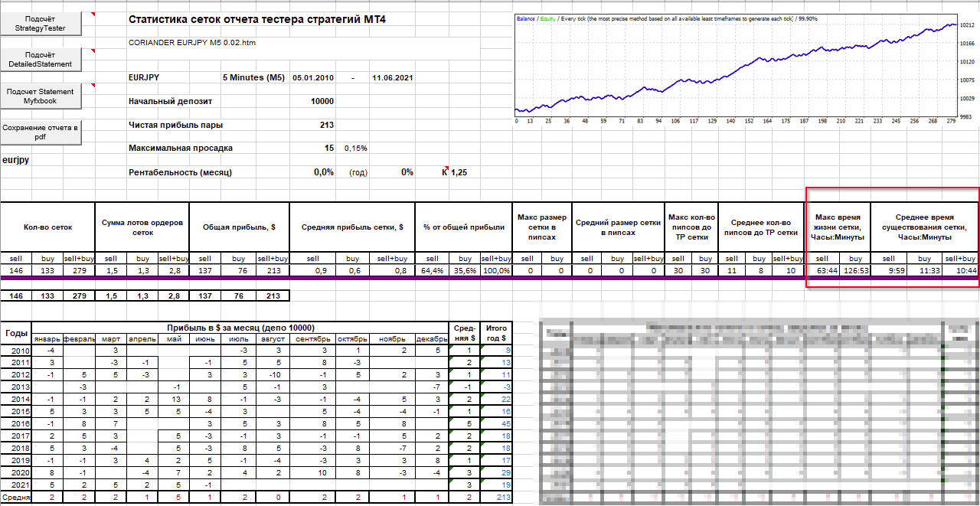Select the Кол-во сеток header cell
The image size is (980, 506).
coord(47,227)
